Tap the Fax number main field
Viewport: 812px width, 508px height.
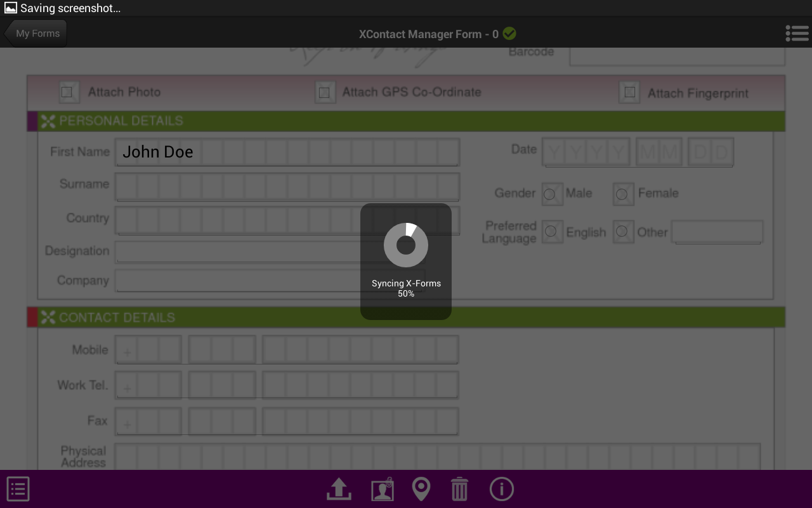pos(360,422)
